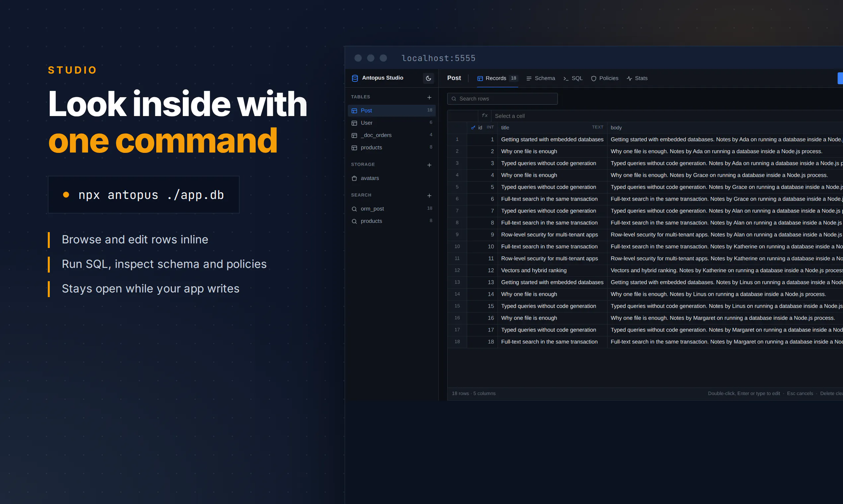Viewport: 843px width, 504px height.
Task: Click the table icon beside User
Action: pyautogui.click(x=354, y=123)
